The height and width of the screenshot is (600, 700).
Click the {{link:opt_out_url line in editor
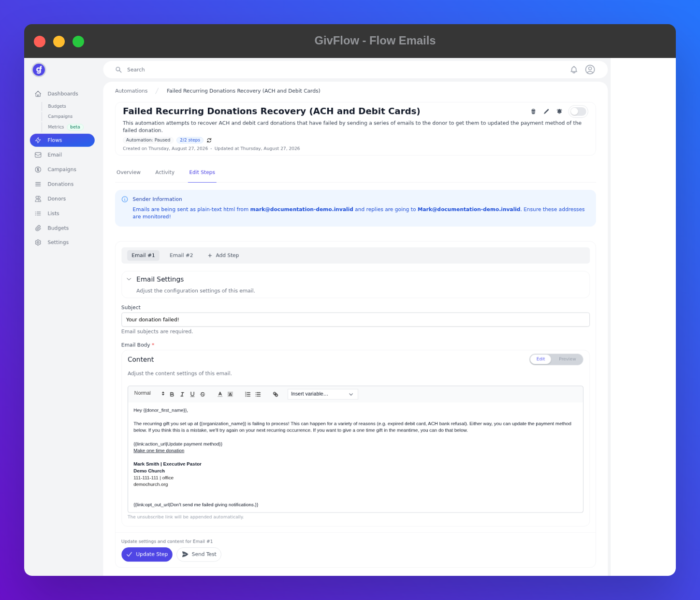tap(196, 505)
